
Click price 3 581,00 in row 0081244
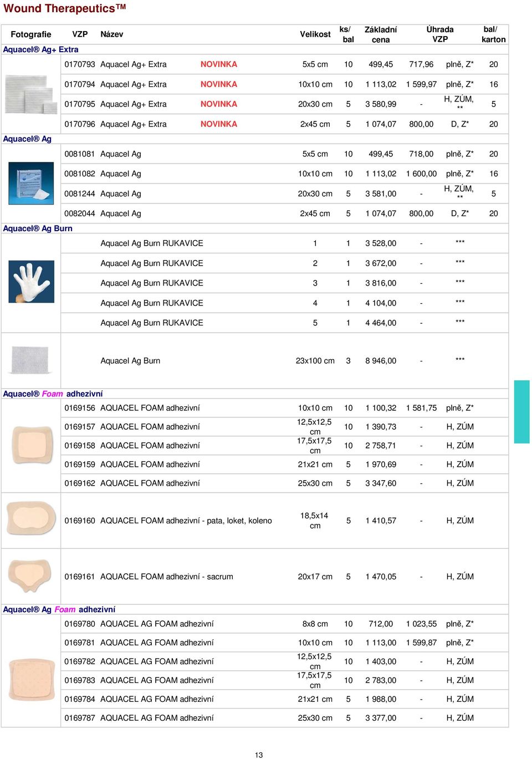click(381, 194)
